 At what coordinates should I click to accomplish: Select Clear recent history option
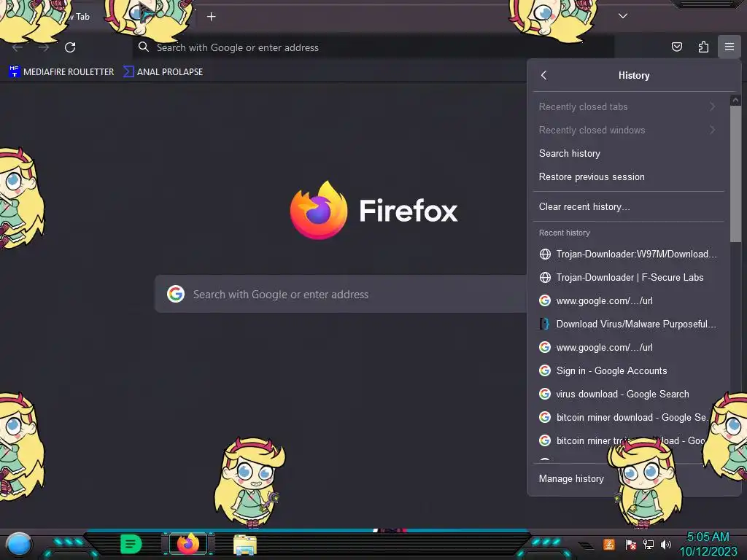point(628,206)
